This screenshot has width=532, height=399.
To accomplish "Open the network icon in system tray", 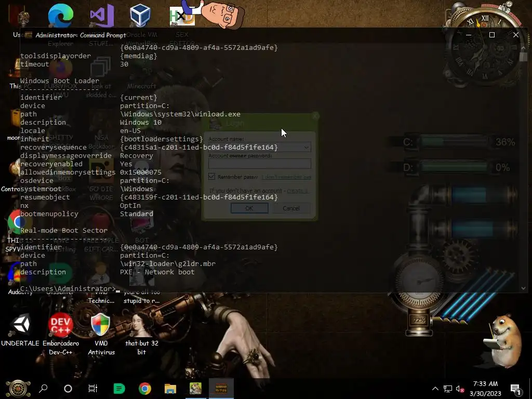I will click(448, 389).
